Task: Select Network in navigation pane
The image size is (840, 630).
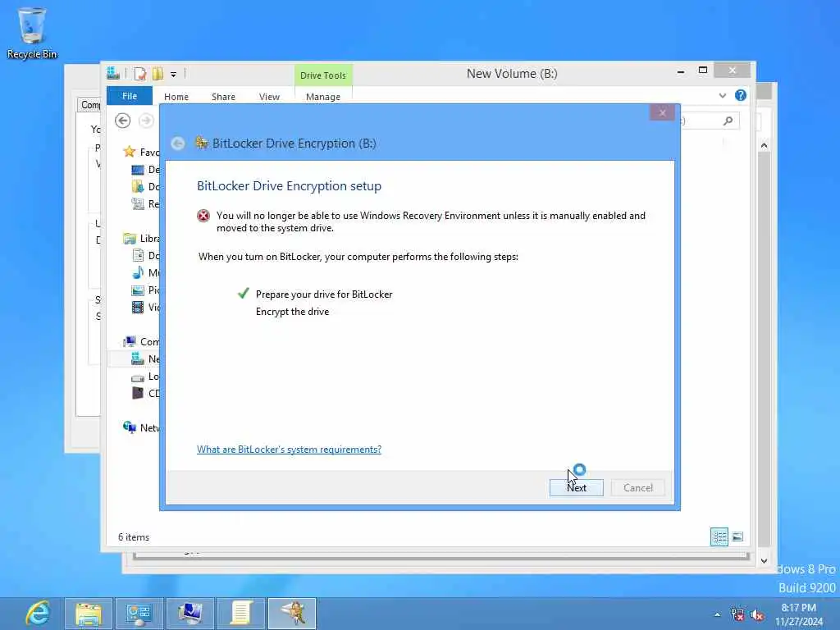Action: click(141, 427)
